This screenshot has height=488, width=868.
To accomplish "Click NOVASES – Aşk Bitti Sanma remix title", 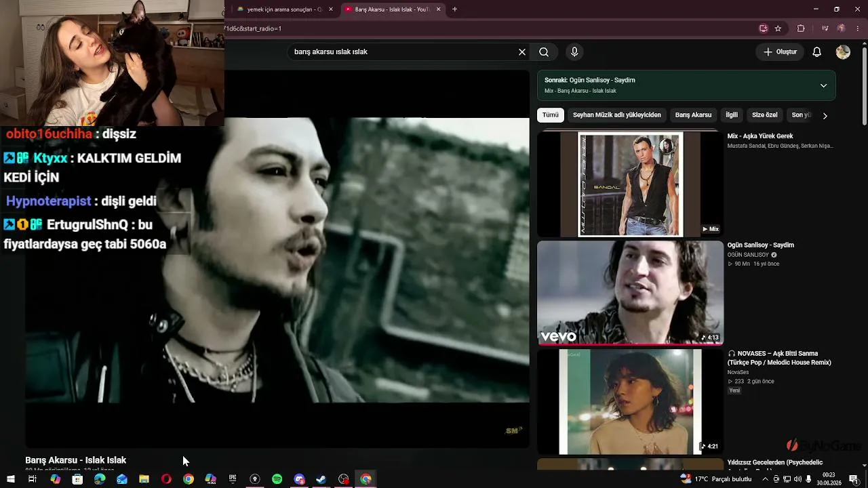I will pyautogui.click(x=779, y=358).
